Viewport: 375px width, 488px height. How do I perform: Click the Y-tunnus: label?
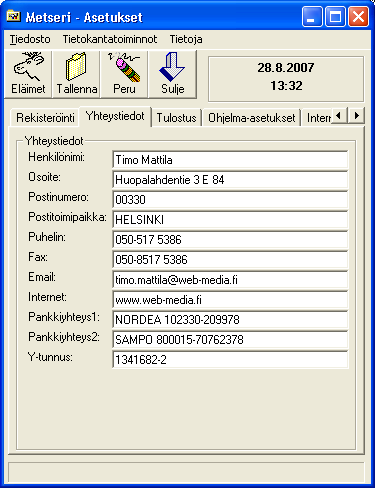point(50,357)
